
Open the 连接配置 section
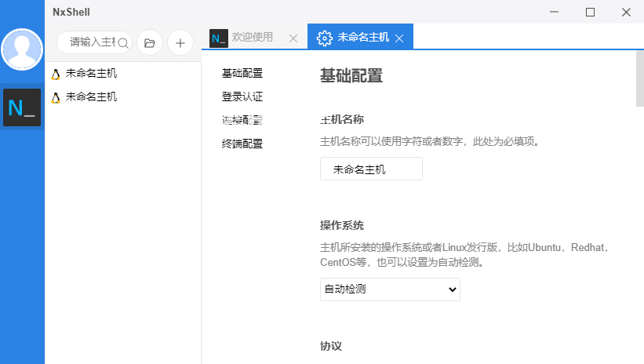tap(242, 120)
